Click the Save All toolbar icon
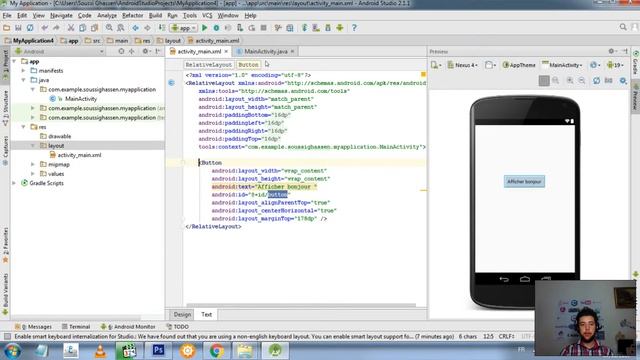640x360 pixels. [18, 28]
